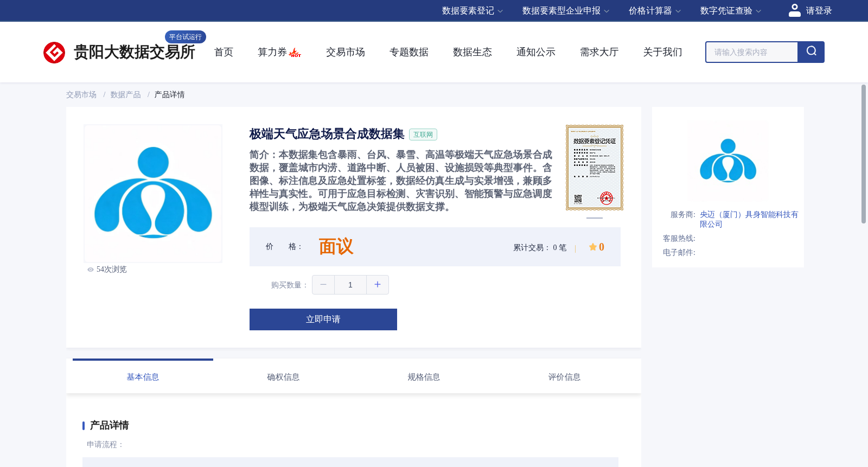Screen dimensions: 868x467
Task: Increase purchase quantity with plus button
Action: coord(378,285)
